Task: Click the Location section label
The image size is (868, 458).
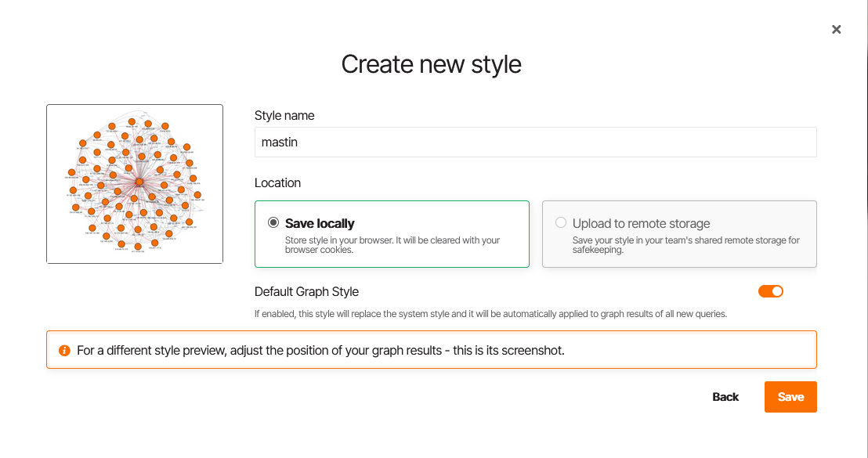Action: point(277,182)
